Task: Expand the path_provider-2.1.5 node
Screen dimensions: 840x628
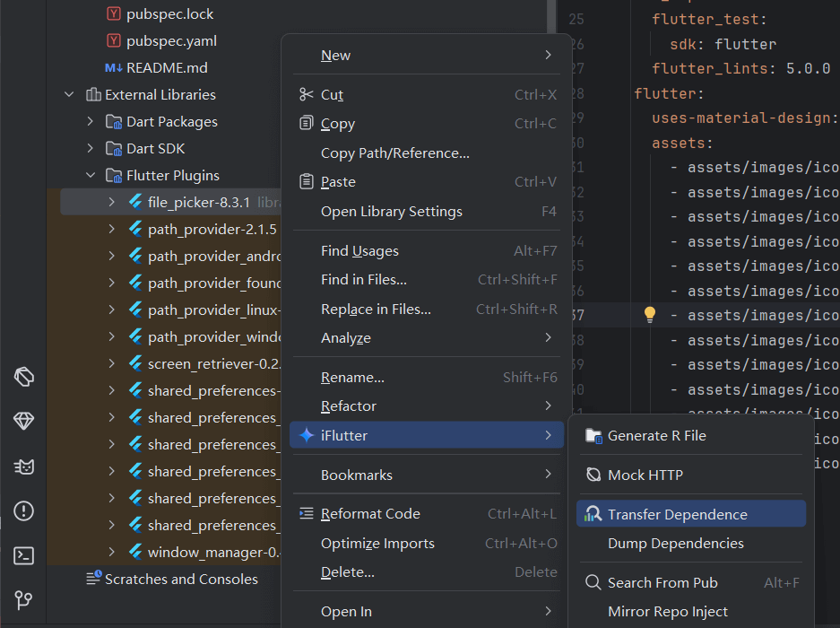Action: point(111,229)
